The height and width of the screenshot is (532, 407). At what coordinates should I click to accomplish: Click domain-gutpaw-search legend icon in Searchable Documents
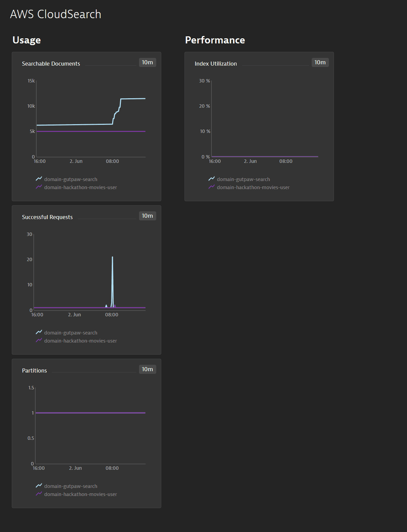39,179
